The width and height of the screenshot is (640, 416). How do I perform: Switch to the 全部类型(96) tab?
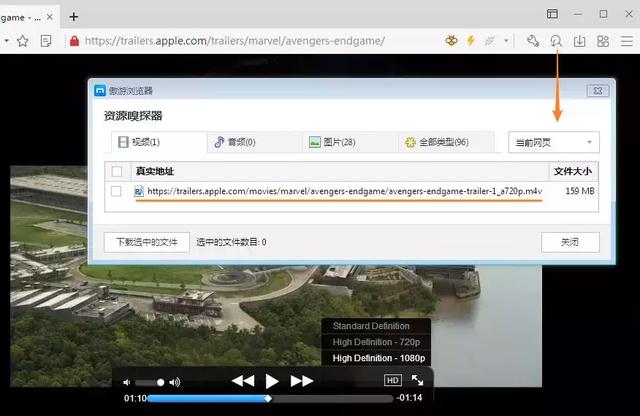446,142
